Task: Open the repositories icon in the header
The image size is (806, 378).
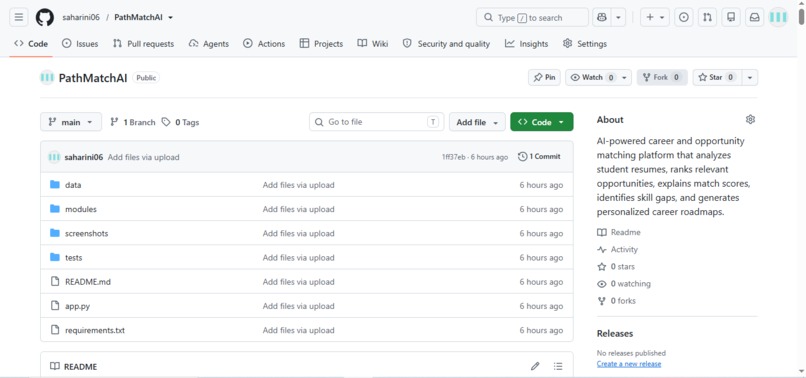Action: click(x=730, y=17)
